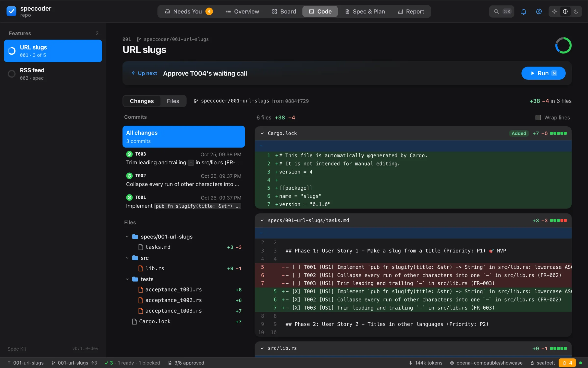Go to Spec & Plan tab
The image size is (588, 368).
point(365,12)
